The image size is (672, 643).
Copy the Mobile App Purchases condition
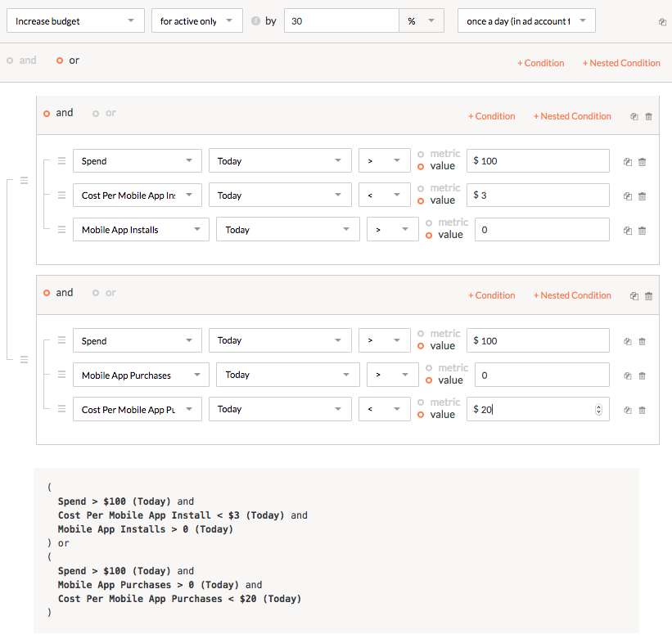tap(628, 375)
